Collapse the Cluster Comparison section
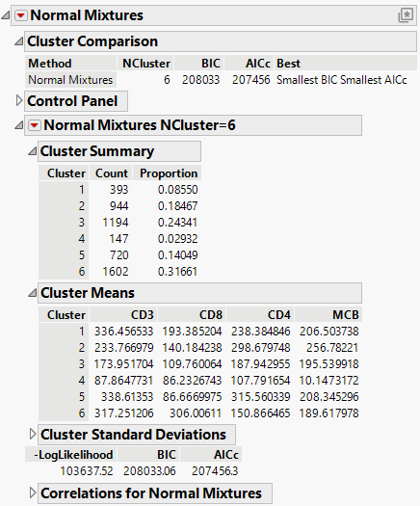 pos(19,41)
